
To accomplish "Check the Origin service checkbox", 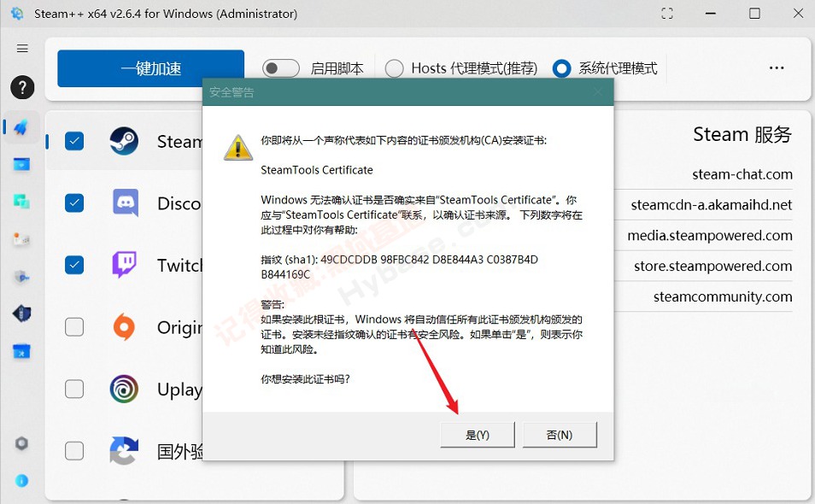I will click(74, 327).
